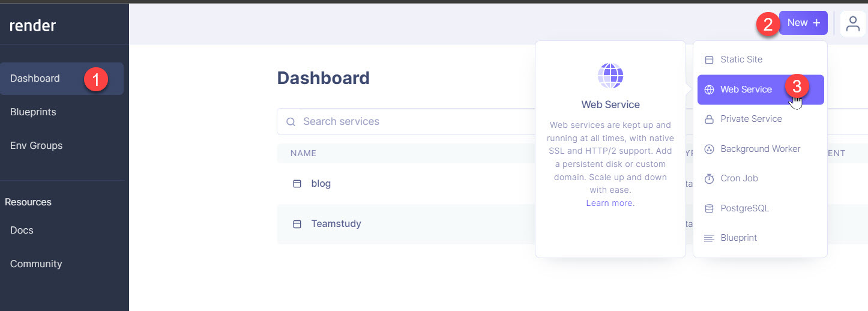Click the lock icon for Private Service
This screenshot has height=311, width=868.
click(709, 119)
